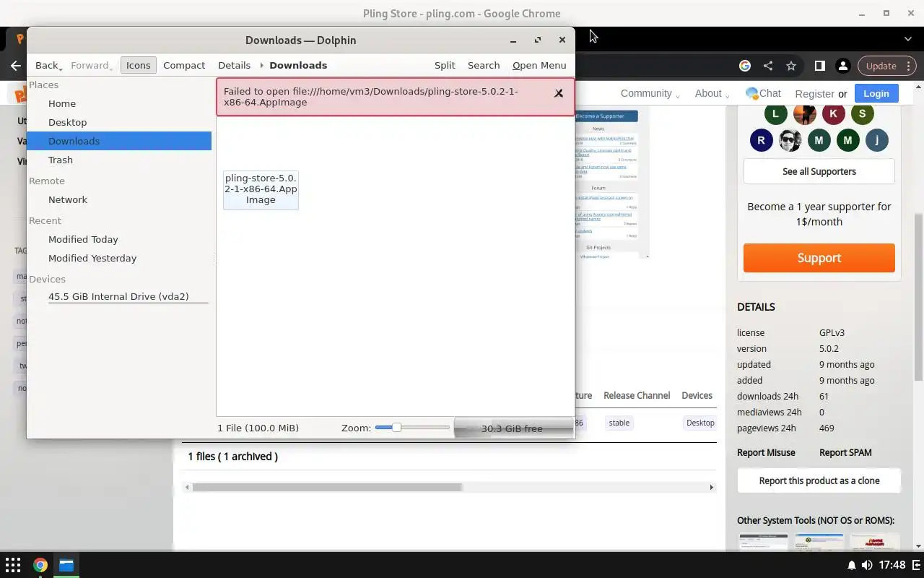This screenshot has width=924, height=578.
Task: Click the blue Login button
Action: coord(876,93)
